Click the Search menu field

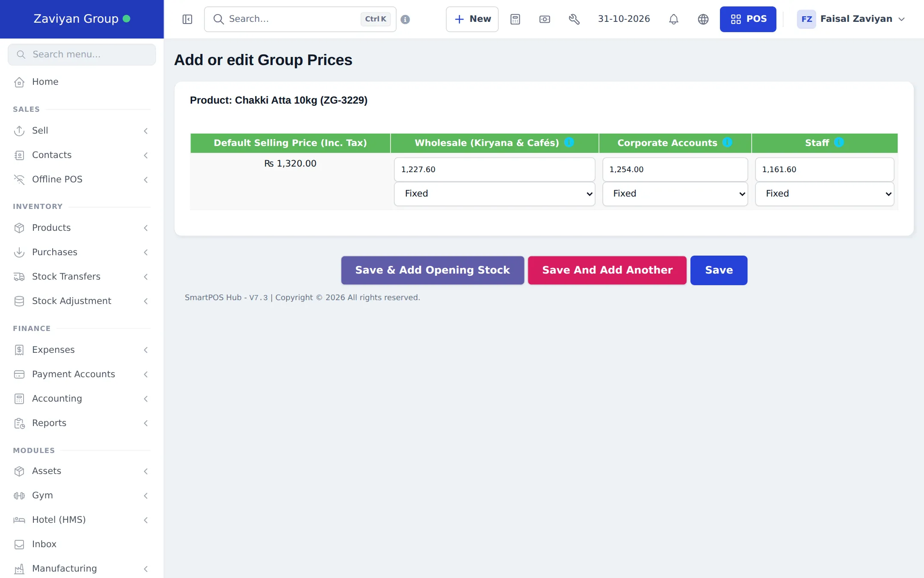pos(82,54)
